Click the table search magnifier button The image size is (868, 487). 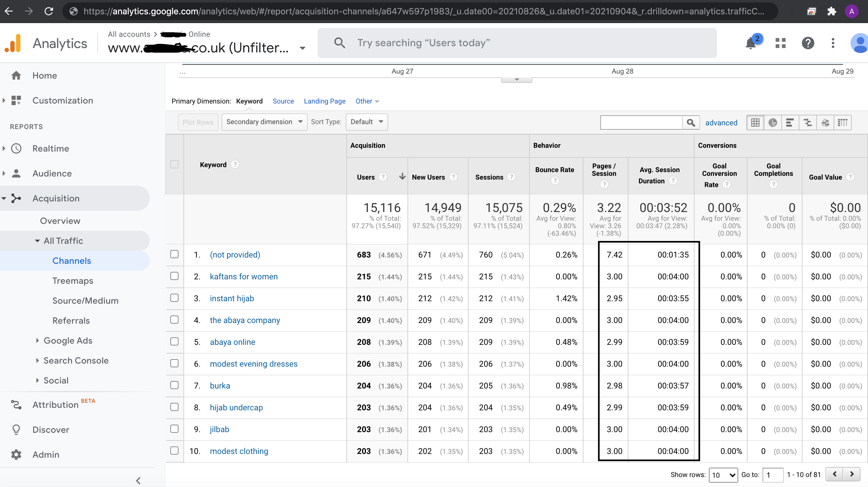click(691, 123)
